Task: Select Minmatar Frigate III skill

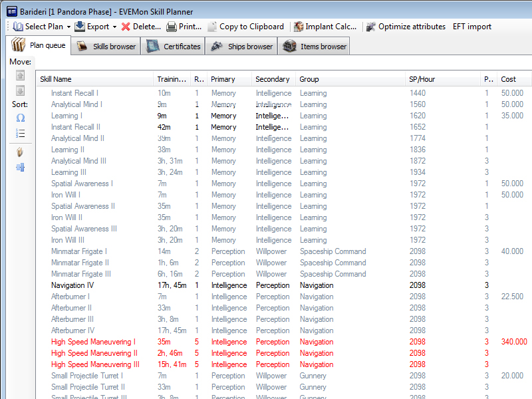Action: (x=81, y=274)
